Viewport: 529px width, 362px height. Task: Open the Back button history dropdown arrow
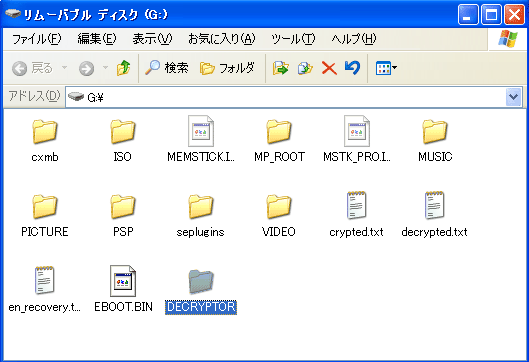(x=64, y=68)
